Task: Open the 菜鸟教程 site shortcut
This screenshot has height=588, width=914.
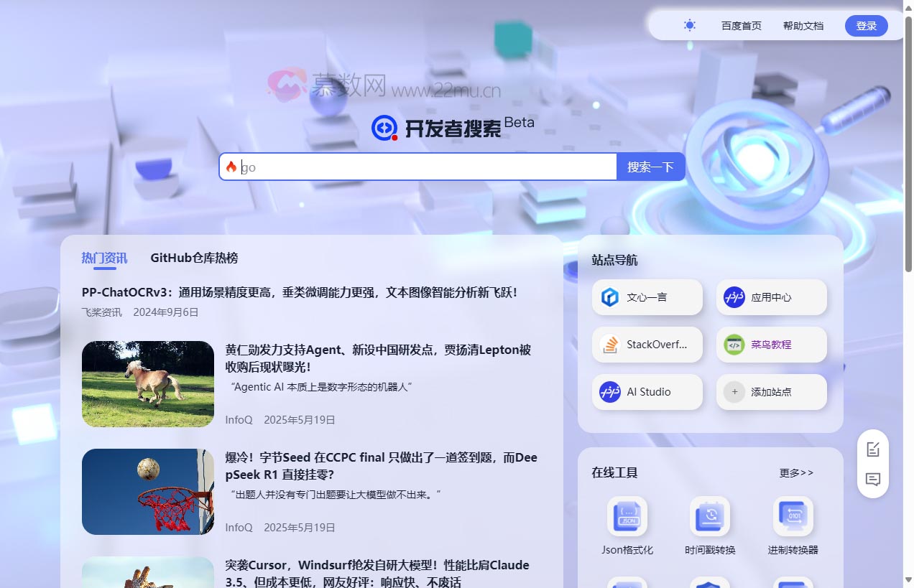Action: point(770,345)
